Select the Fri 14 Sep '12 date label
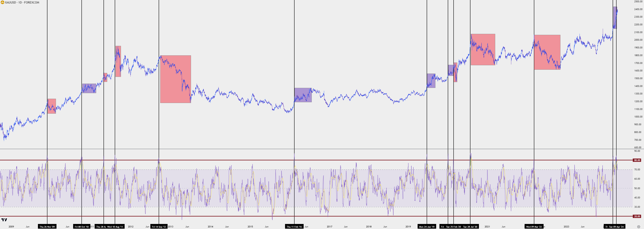644x229 pixels. point(159,227)
